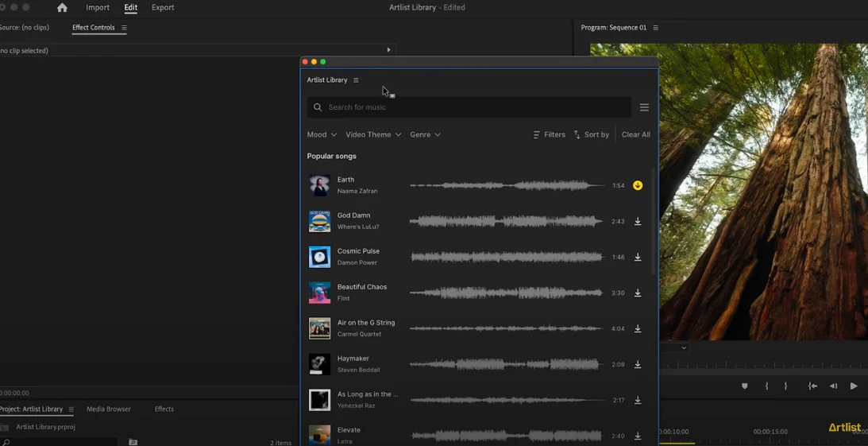Click the God Damn song waveform
Image resolution: width=868 pixels, height=446 pixels.
point(507,222)
